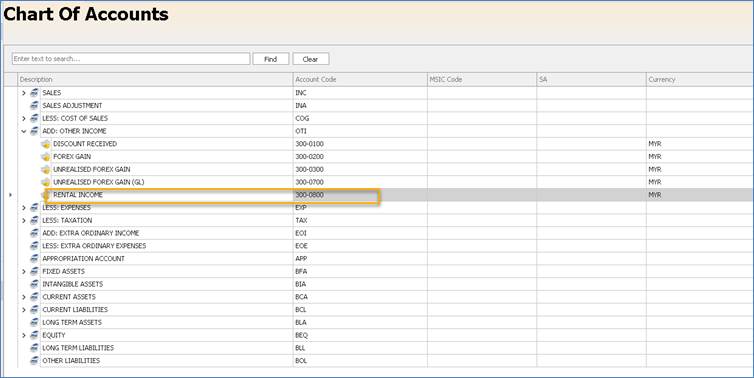The image size is (754, 378).
Task: Expand the CURRENT ASSETS group
Action: [x=24, y=297]
